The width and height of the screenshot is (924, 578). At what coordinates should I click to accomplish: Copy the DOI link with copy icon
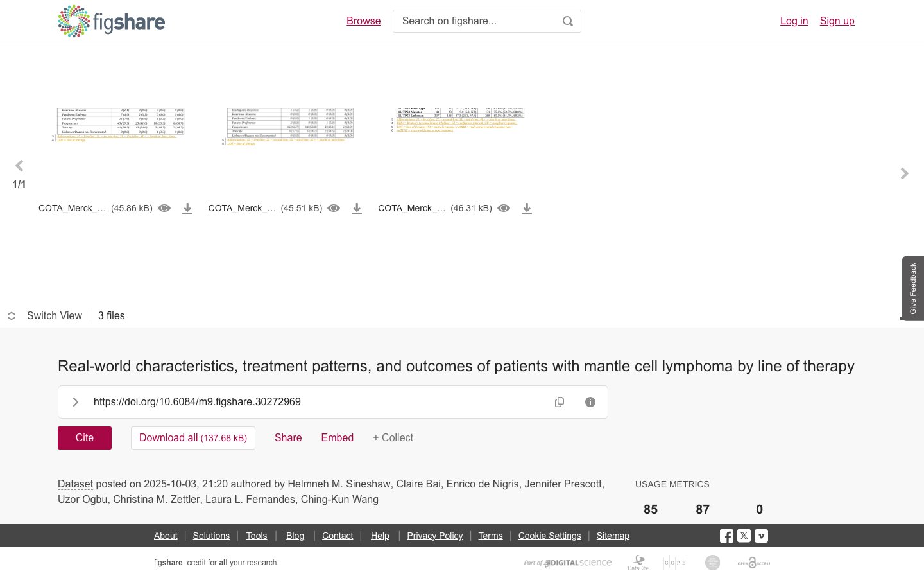pyautogui.click(x=560, y=402)
